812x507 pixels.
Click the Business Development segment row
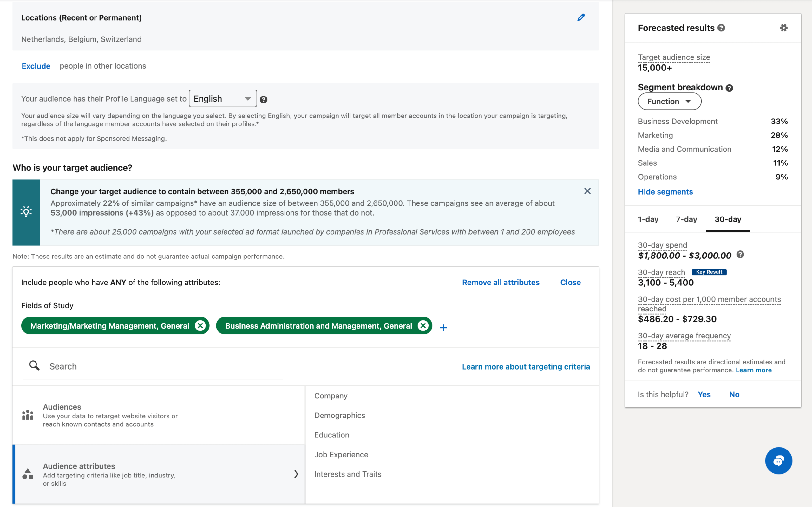(712, 121)
